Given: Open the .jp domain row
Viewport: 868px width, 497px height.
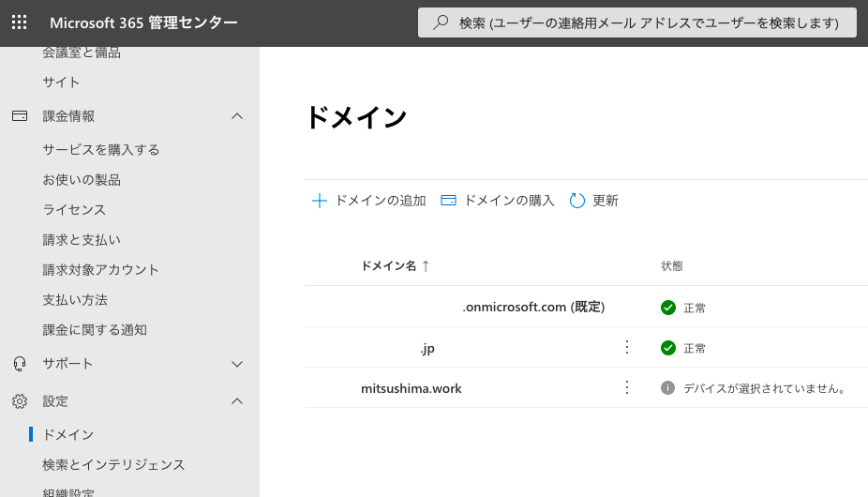Looking at the screenshot, I should pyautogui.click(x=427, y=349).
